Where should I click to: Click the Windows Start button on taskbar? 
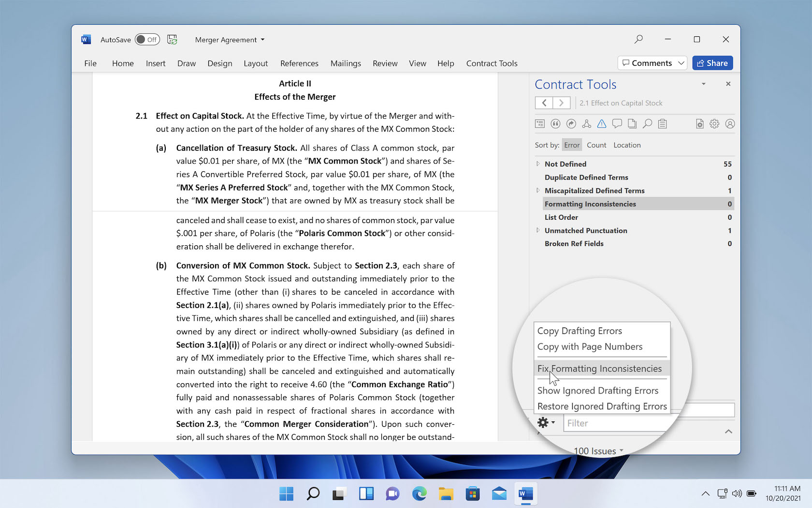click(286, 493)
